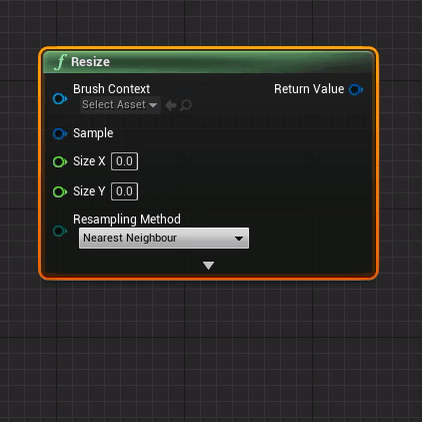Click the Size X value field
The width and height of the screenshot is (422, 422).
pos(124,161)
